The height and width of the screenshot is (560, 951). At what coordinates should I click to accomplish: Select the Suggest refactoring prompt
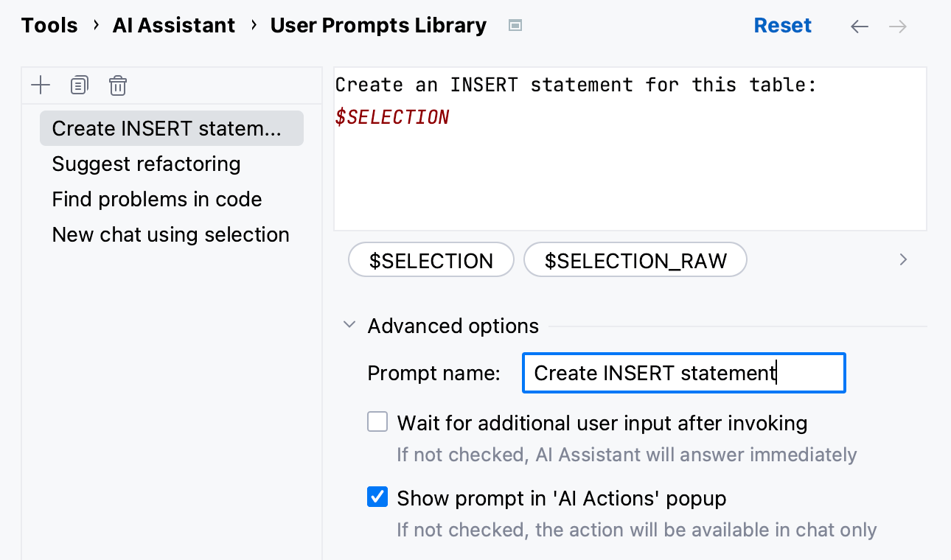(172, 164)
